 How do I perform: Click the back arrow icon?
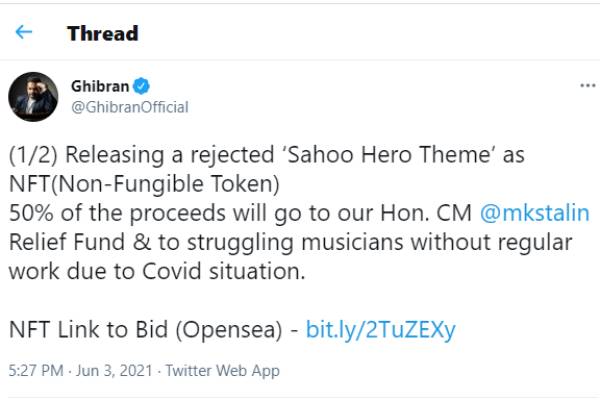(x=24, y=32)
